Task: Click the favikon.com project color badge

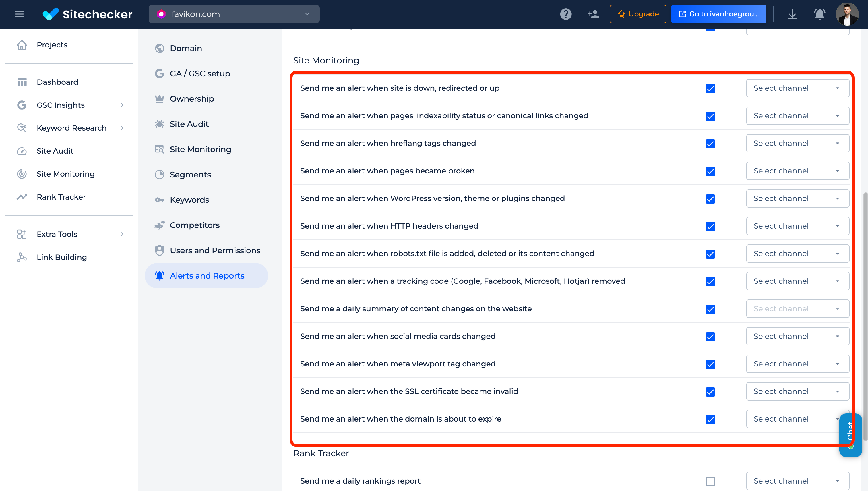Action: [161, 14]
